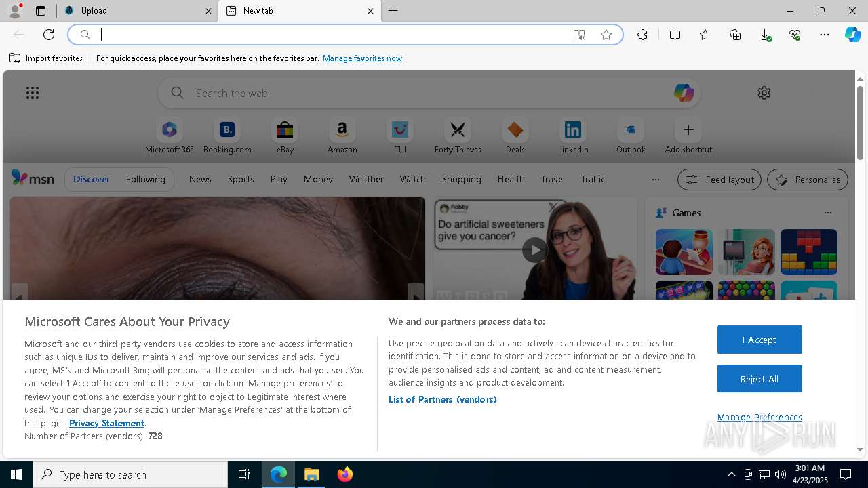868x488 pixels.
Task: Open TUI shortcut
Action: click(400, 136)
